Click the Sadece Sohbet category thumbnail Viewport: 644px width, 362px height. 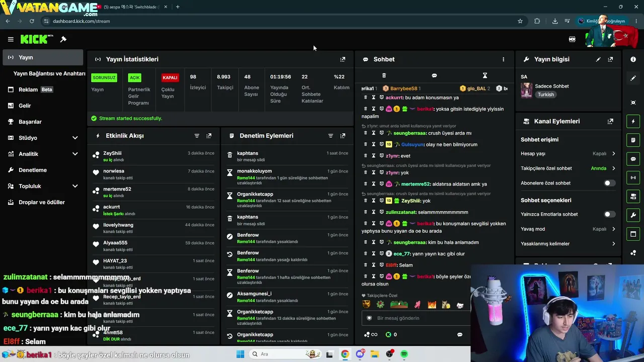tap(526, 90)
